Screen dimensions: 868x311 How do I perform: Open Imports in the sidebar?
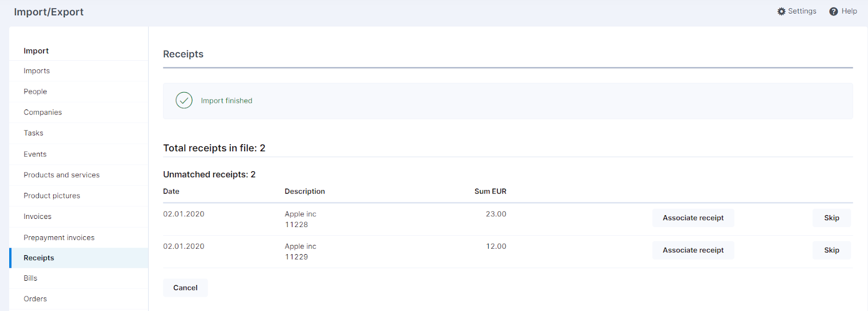(79, 71)
